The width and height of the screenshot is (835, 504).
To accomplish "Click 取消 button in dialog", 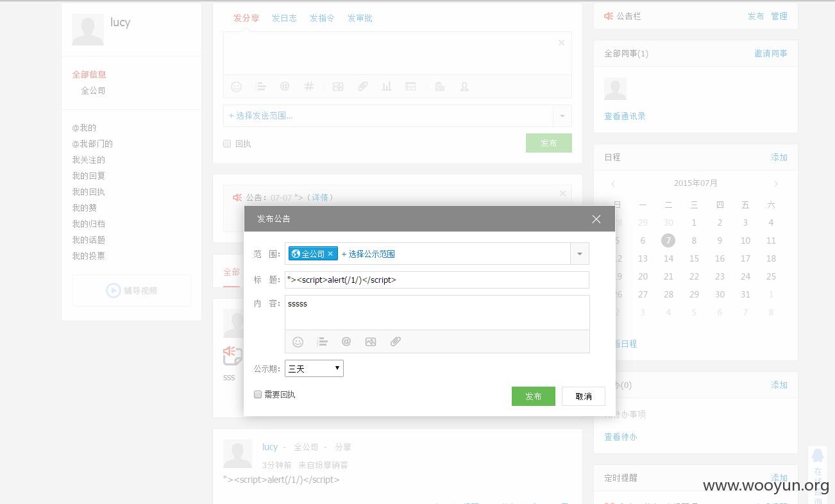I will coord(584,396).
